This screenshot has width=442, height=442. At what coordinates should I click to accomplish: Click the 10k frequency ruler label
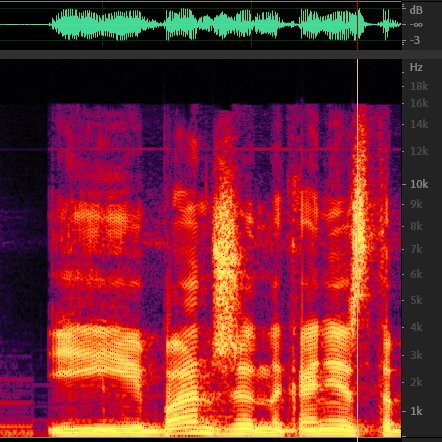coord(419,184)
